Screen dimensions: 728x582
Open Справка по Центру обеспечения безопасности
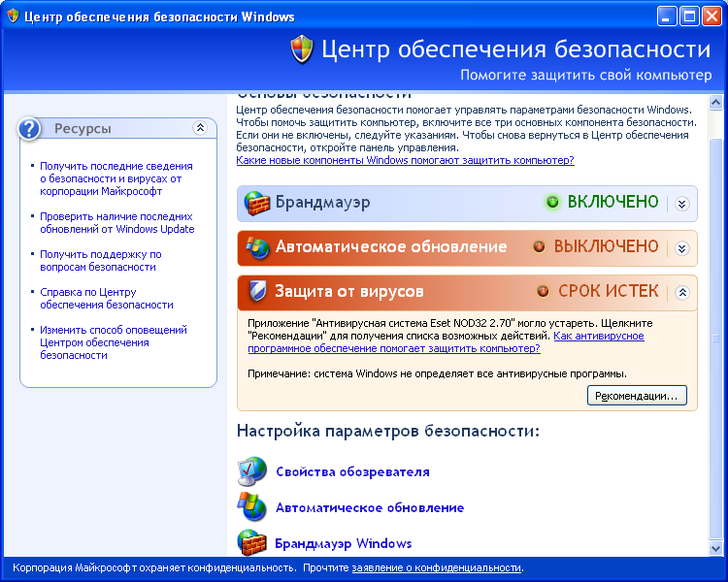click(x=107, y=299)
